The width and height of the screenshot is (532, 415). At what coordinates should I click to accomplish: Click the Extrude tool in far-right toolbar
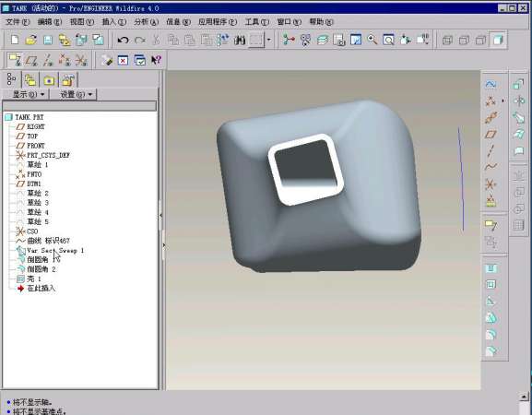click(518, 84)
